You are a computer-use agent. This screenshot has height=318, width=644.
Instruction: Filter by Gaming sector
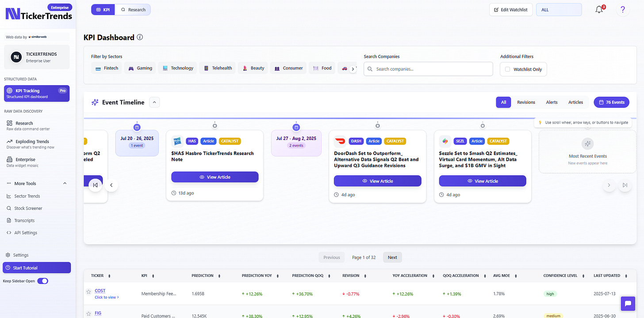pyautogui.click(x=140, y=68)
